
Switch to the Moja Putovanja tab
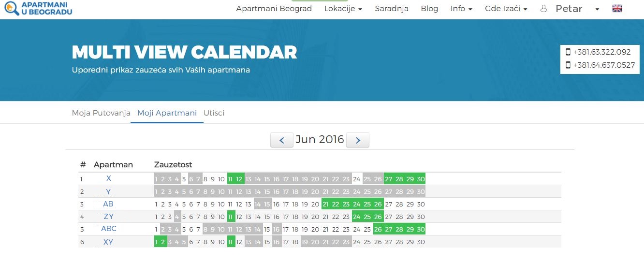[x=101, y=113]
